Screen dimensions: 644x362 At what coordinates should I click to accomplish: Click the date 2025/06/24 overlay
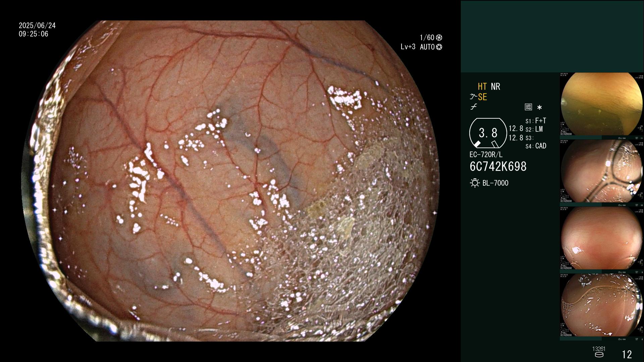pyautogui.click(x=37, y=25)
